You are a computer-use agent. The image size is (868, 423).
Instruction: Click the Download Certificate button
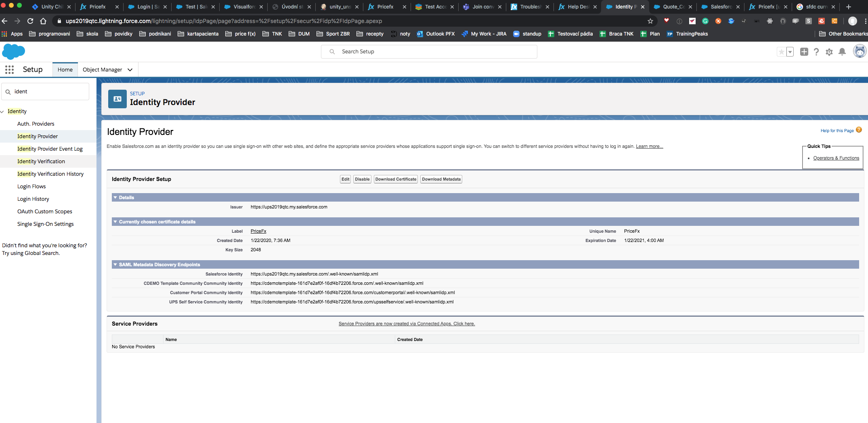pos(395,179)
